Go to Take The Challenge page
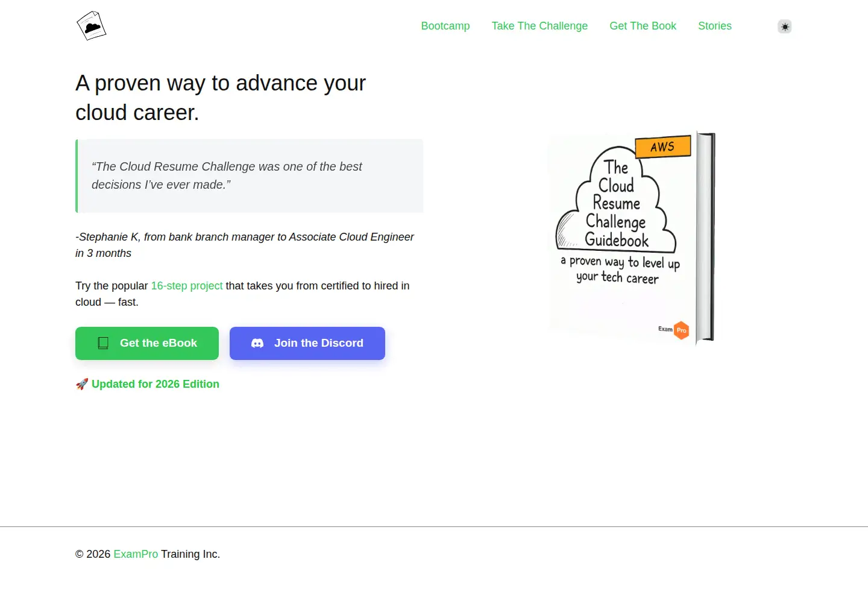 [539, 26]
